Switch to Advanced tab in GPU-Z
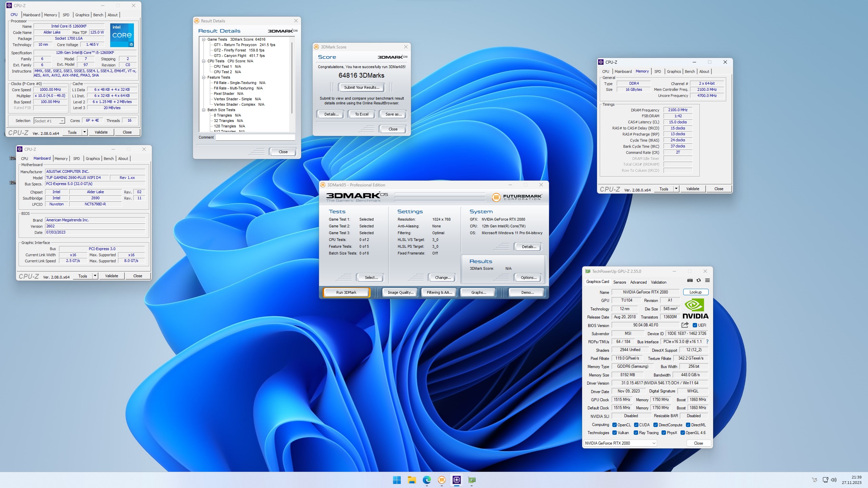868x488 pixels. 638,282
